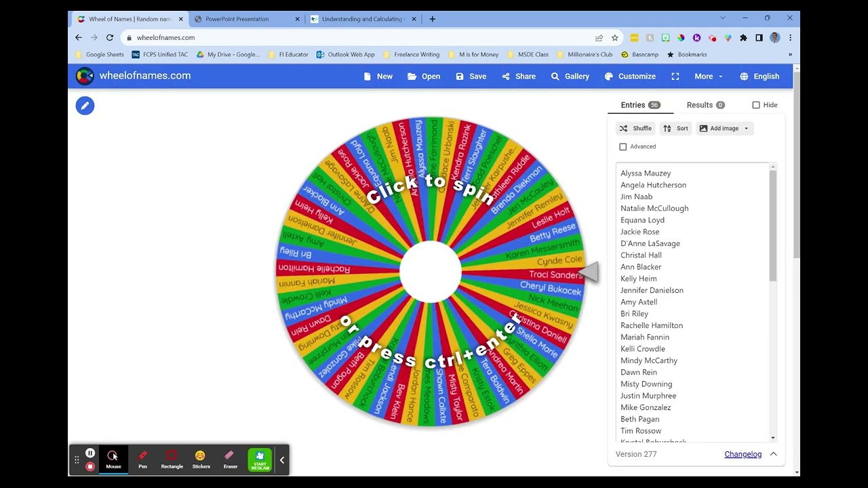Click Share in the top bar
The image size is (868, 488).
[x=519, y=77]
